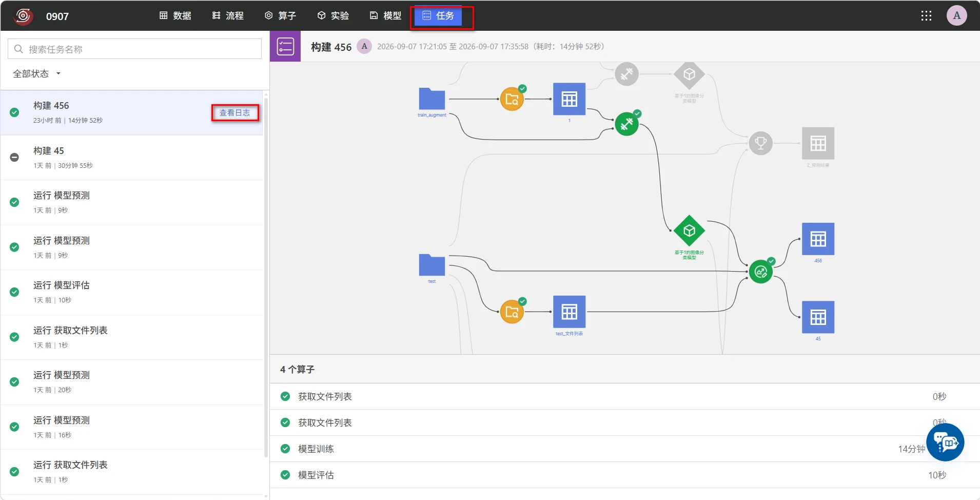Select the gray 2_预测结果 table node
The height and width of the screenshot is (500, 980).
point(818,143)
